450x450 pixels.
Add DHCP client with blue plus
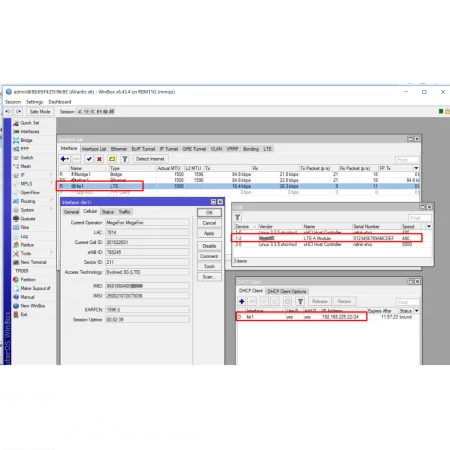pyautogui.click(x=242, y=301)
